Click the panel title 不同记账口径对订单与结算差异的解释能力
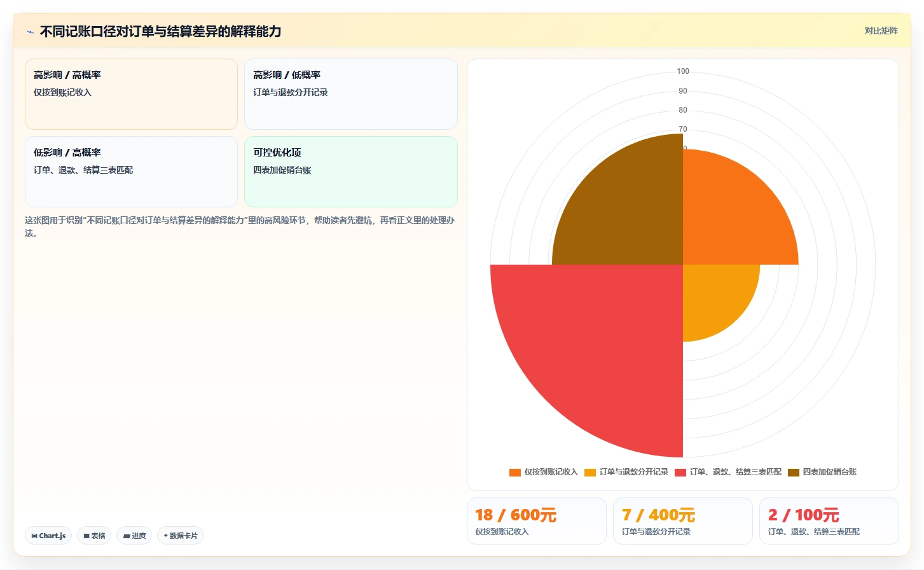Viewport: 924px width, 570px height. 161,32
